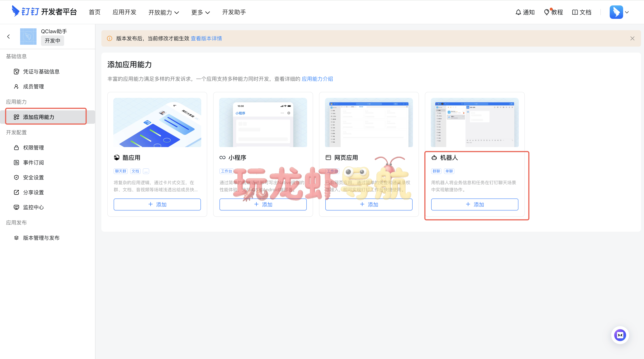Click the QClaw助手 app name
Viewport: 644px width, 359px height.
pyautogui.click(x=54, y=31)
